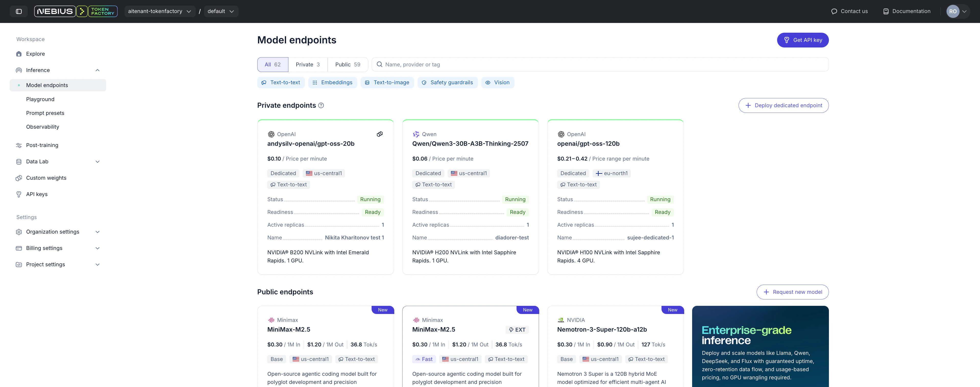
Task: Toggle the Text-to-text filter chip
Action: (x=281, y=82)
